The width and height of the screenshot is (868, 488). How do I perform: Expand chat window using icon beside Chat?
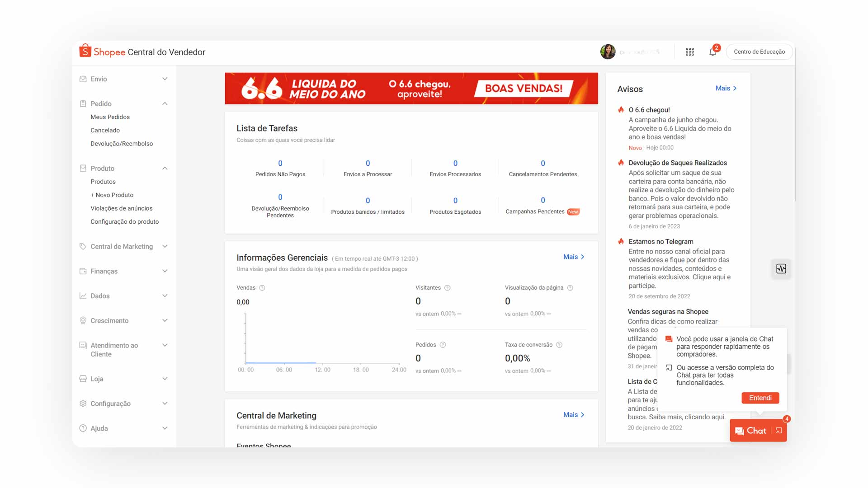coord(779,431)
